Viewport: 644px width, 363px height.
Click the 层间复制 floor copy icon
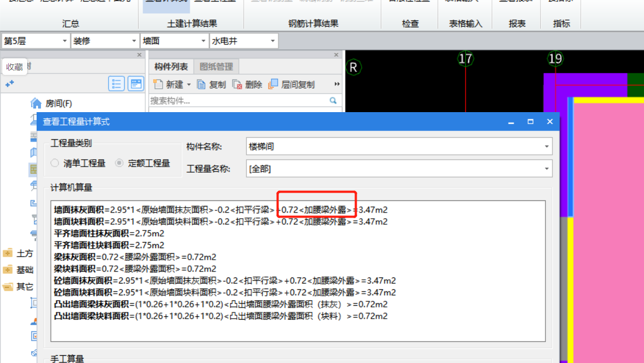pyautogui.click(x=273, y=84)
